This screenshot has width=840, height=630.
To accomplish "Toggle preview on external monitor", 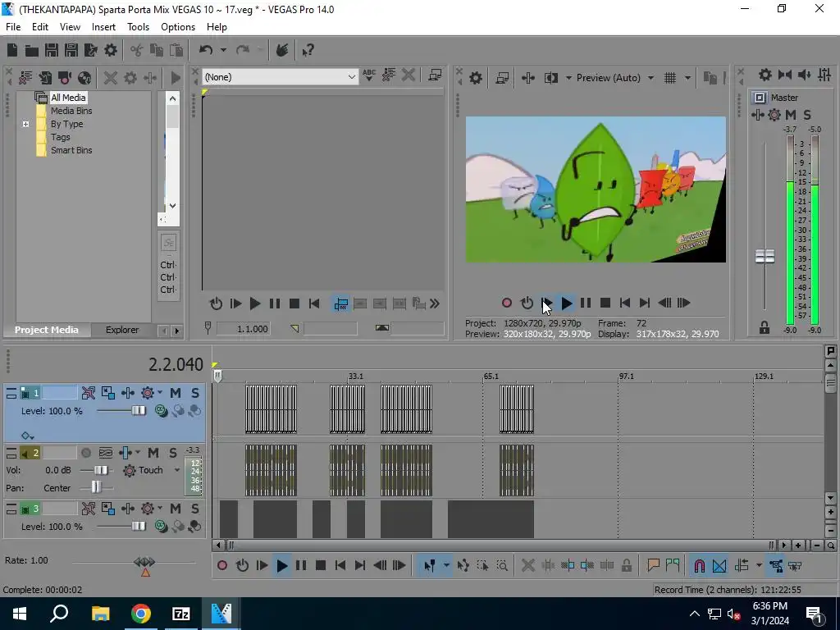I will tap(502, 78).
